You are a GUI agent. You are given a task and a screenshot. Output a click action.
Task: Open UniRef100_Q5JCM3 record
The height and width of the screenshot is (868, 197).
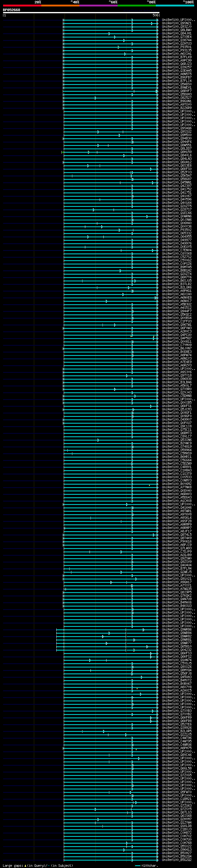coord(177,410)
